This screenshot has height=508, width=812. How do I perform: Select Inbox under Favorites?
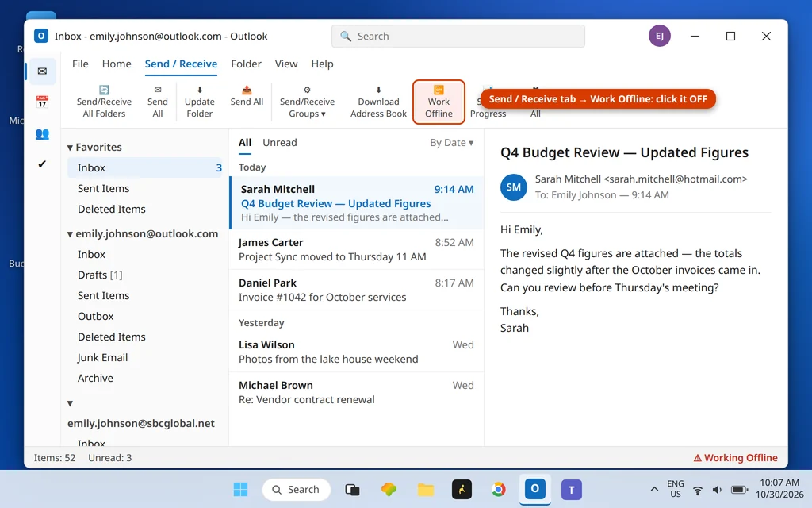[145, 168]
